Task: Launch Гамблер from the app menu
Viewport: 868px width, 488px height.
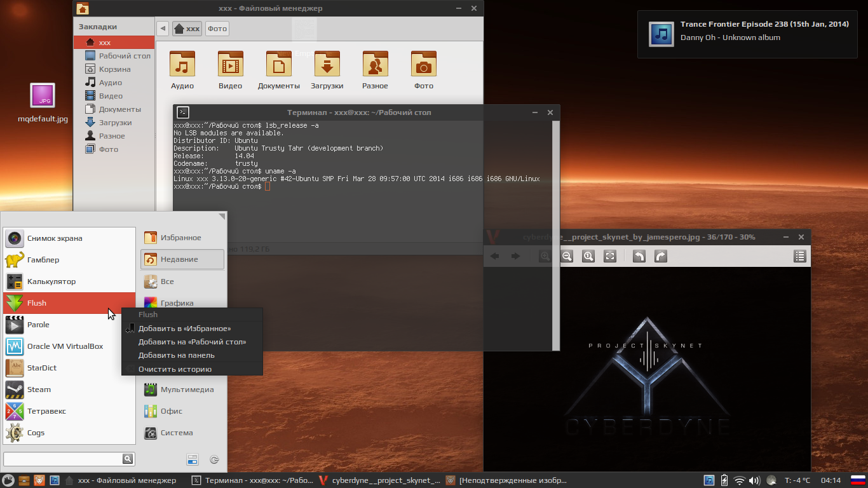Action: click(69, 260)
